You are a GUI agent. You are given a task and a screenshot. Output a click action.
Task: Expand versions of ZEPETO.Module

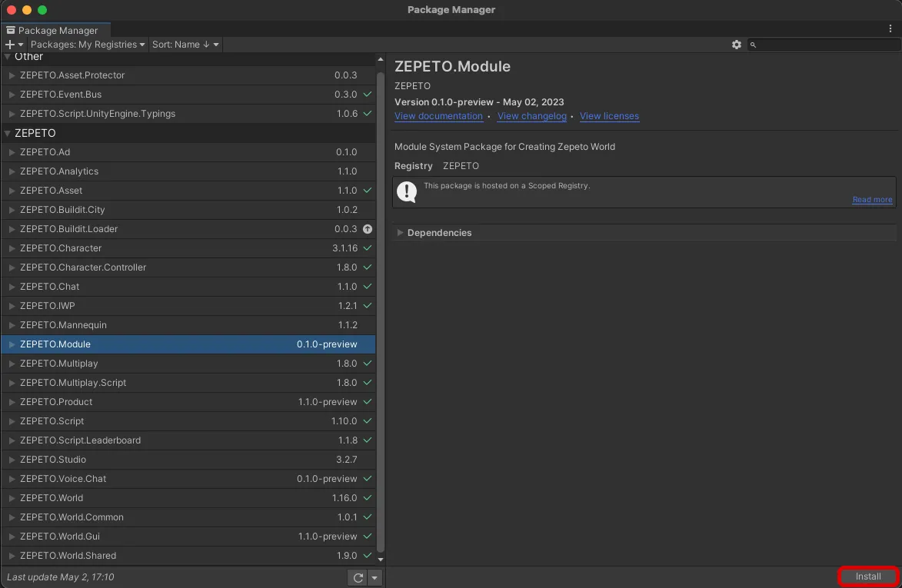(12, 344)
